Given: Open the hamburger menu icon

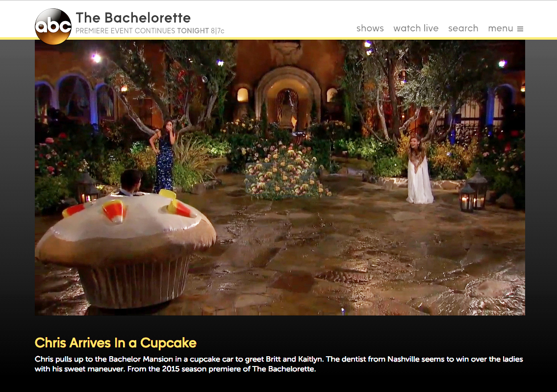Looking at the screenshot, I should pos(520,29).
